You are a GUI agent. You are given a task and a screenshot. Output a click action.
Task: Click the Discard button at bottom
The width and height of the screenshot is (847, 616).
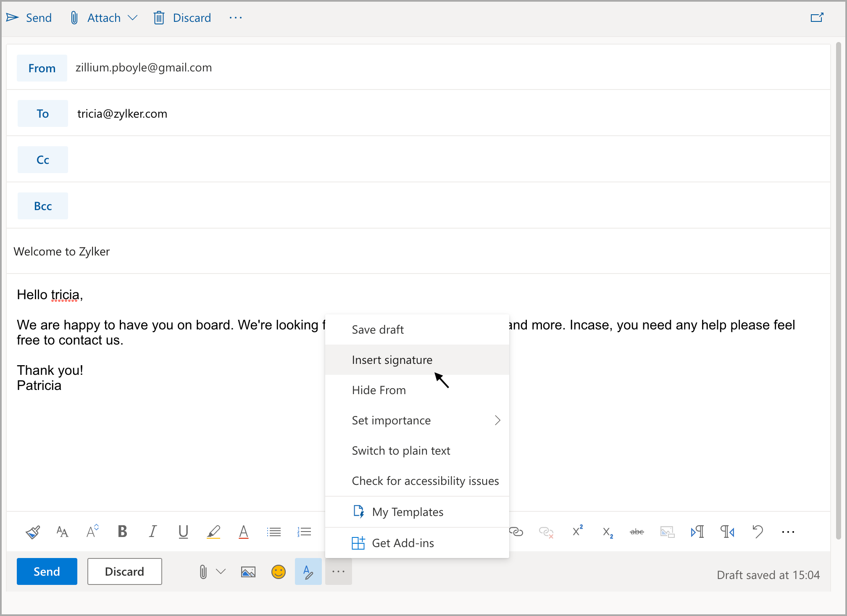(124, 571)
